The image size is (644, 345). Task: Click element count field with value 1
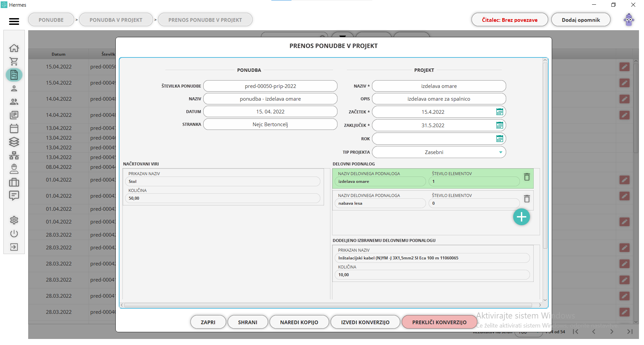click(x=474, y=182)
